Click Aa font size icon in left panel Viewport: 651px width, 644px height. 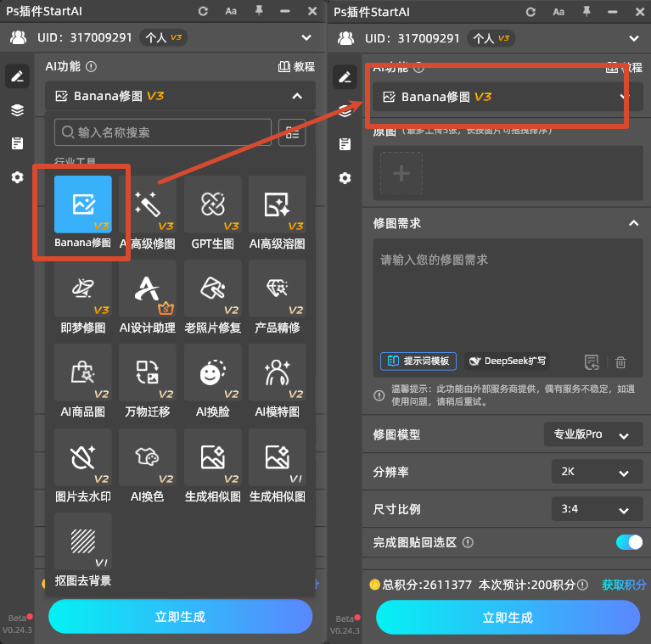click(x=231, y=11)
